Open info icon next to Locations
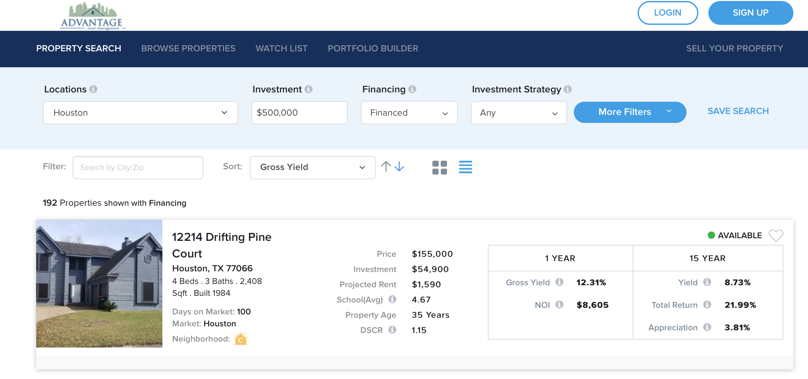Image resolution: width=808 pixels, height=379 pixels. [93, 89]
